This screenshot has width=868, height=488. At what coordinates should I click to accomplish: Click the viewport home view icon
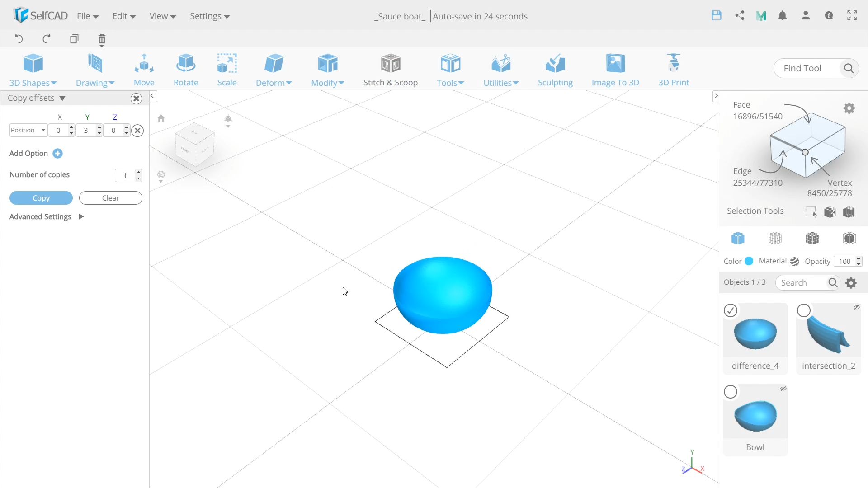point(161,118)
